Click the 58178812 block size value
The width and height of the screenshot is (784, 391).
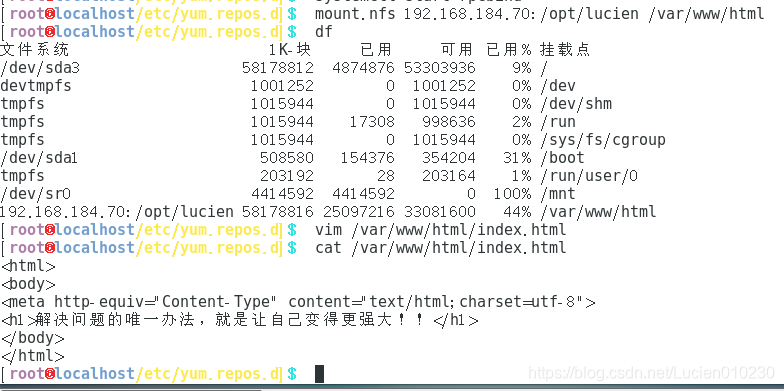pyautogui.click(x=278, y=68)
